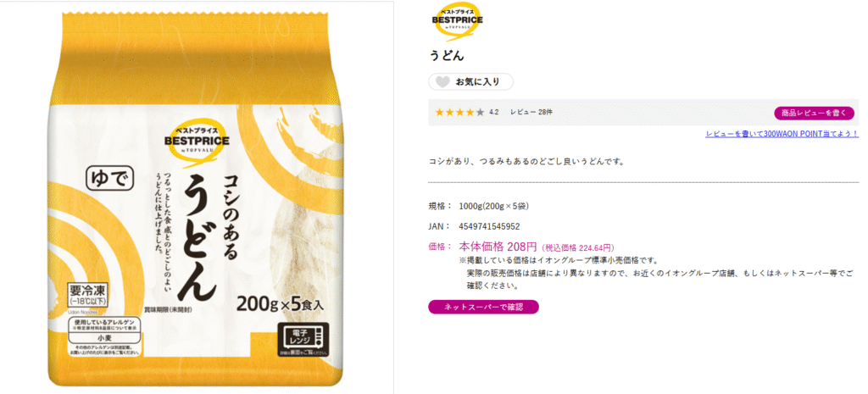Screen dimensions: 868x394
Task: Click the ゆで label on the package
Action: pos(110,179)
